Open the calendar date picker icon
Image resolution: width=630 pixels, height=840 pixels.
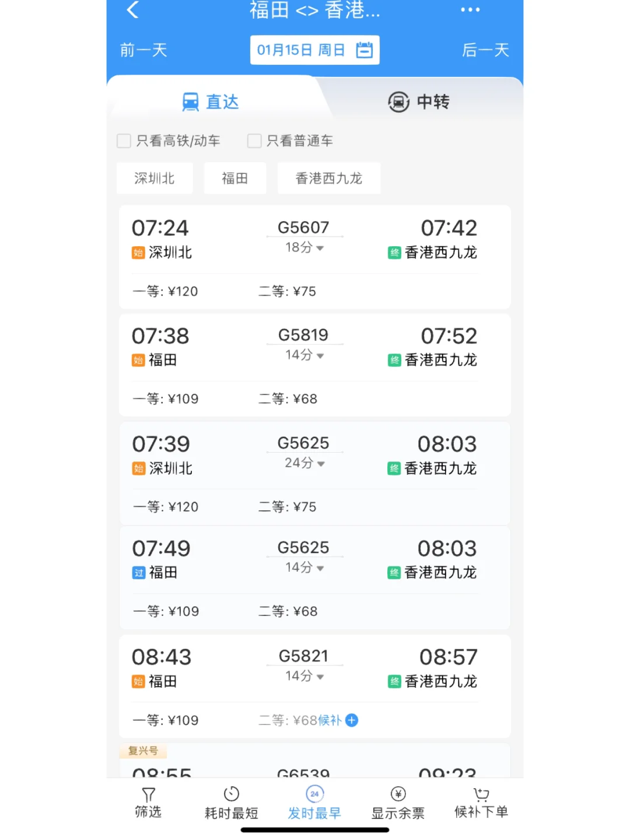tap(365, 50)
